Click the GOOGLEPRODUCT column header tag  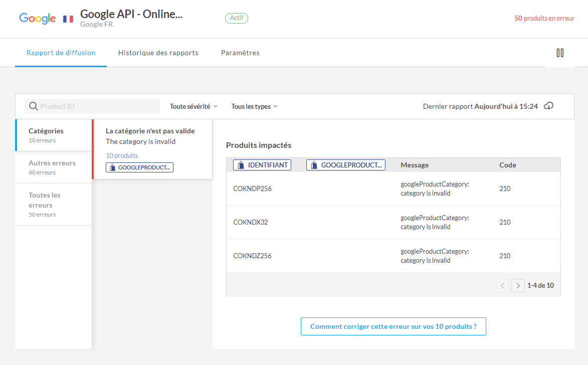pos(346,165)
